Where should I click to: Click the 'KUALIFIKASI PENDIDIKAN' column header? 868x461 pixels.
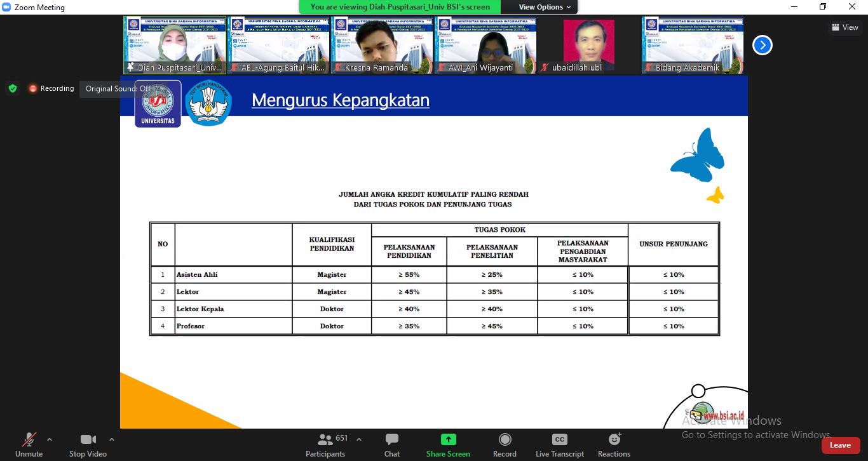[x=332, y=244]
